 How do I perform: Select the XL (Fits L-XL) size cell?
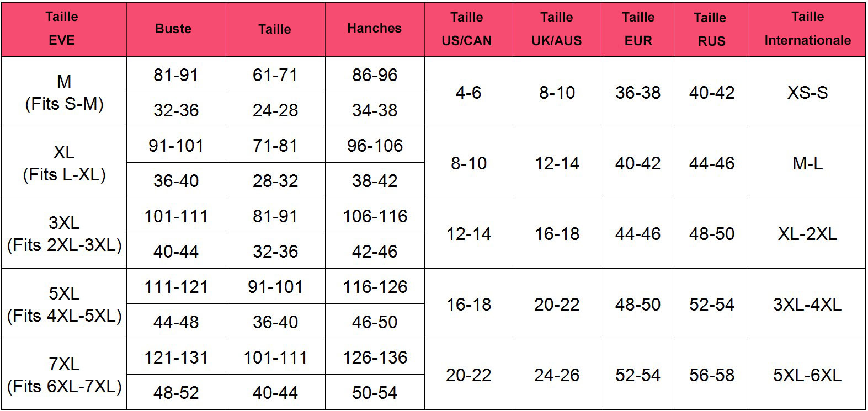(64, 163)
